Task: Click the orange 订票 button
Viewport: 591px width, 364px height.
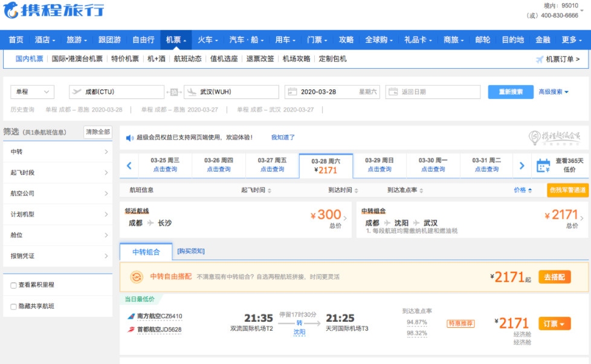Action: (x=554, y=324)
